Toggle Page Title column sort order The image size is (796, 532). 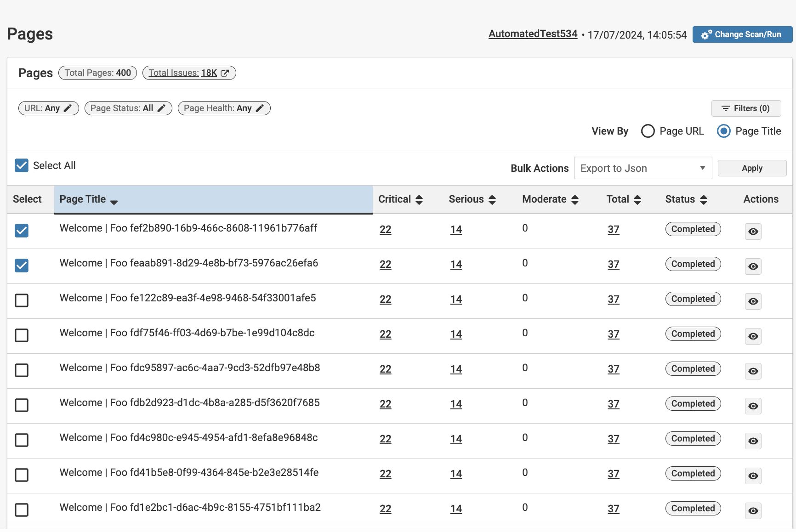pyautogui.click(x=114, y=201)
